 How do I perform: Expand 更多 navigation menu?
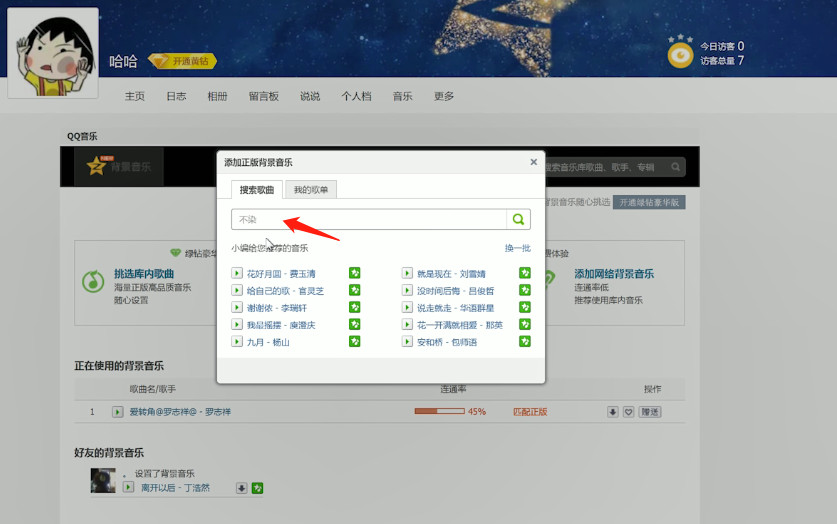[444, 96]
